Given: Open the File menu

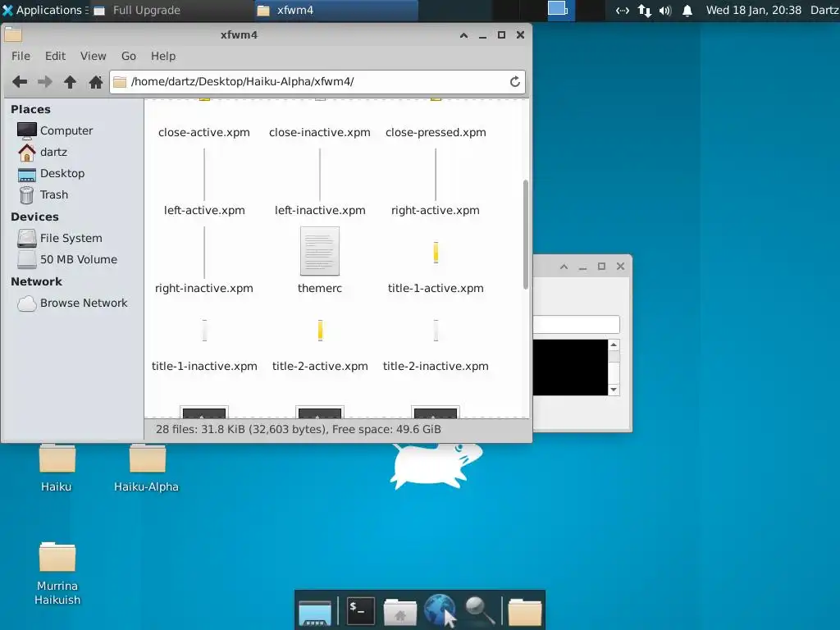Looking at the screenshot, I should [21, 56].
